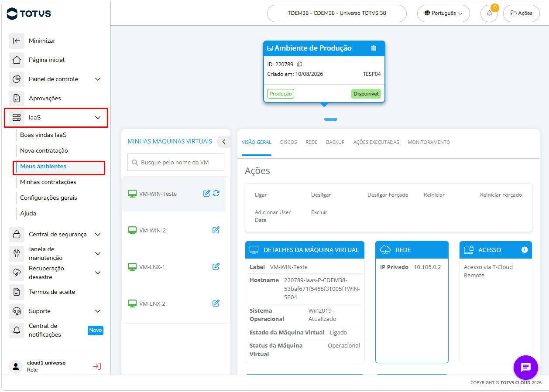This screenshot has width=549, height=392.
Task: Delete environment using trash icon on card
Action: coord(374,48)
